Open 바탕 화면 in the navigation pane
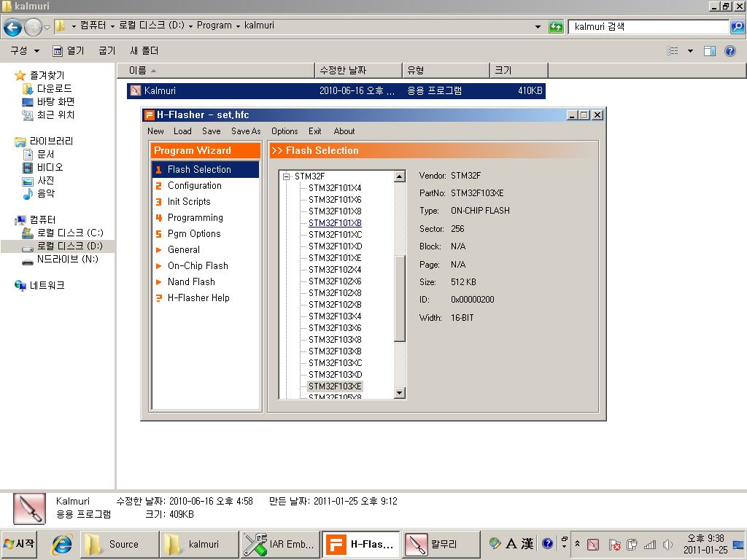 coord(55,101)
